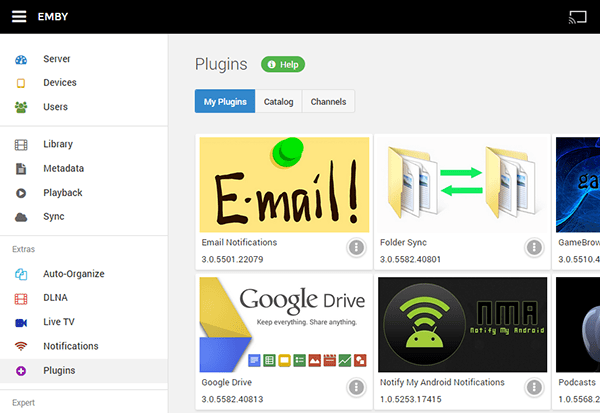Select Plugins in sidebar
Viewport: 600px width, 413px height.
click(84, 371)
